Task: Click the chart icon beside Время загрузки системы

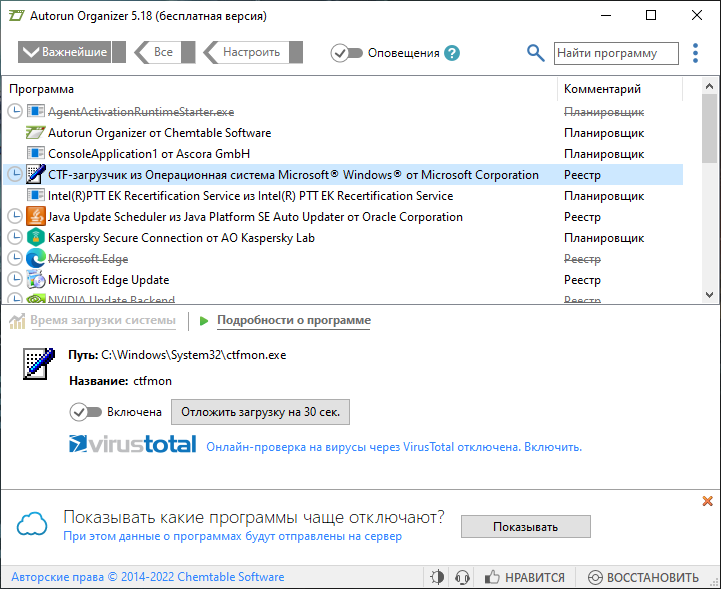Action: [x=17, y=321]
